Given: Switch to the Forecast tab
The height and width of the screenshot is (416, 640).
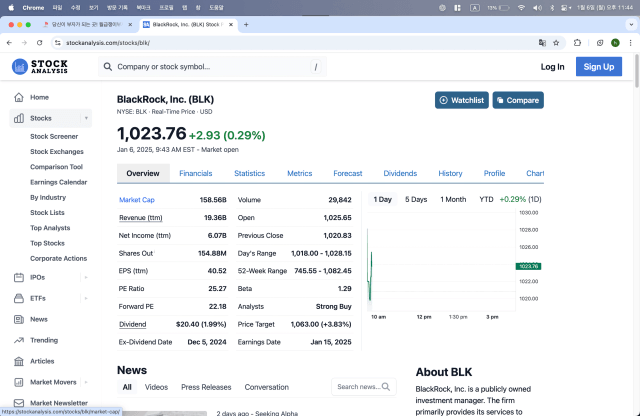Looking at the screenshot, I should (347, 174).
